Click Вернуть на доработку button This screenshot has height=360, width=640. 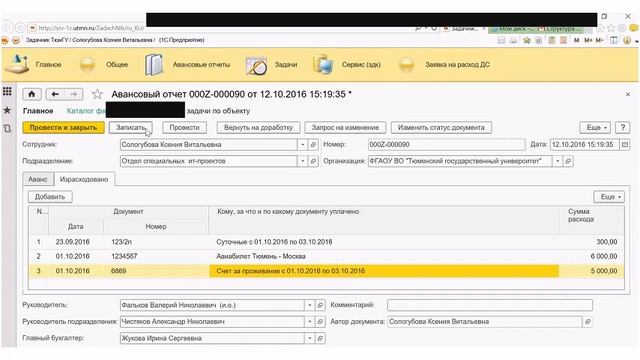point(258,127)
